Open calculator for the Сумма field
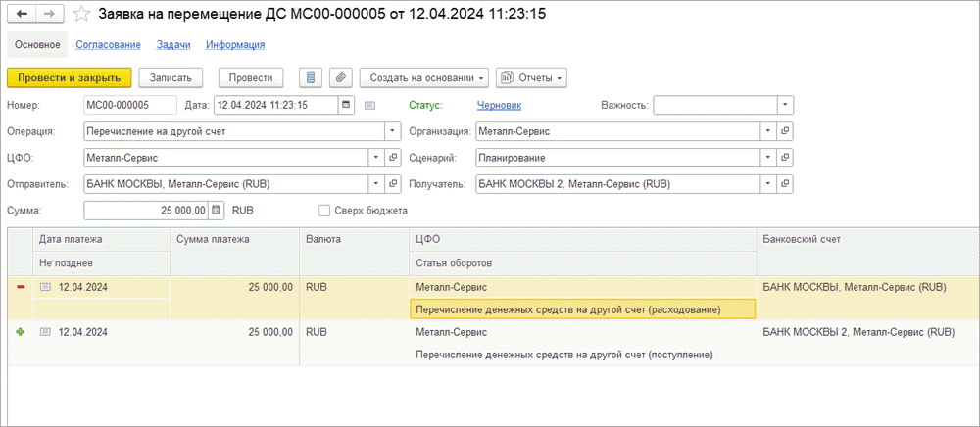The image size is (980, 427). 217,210
